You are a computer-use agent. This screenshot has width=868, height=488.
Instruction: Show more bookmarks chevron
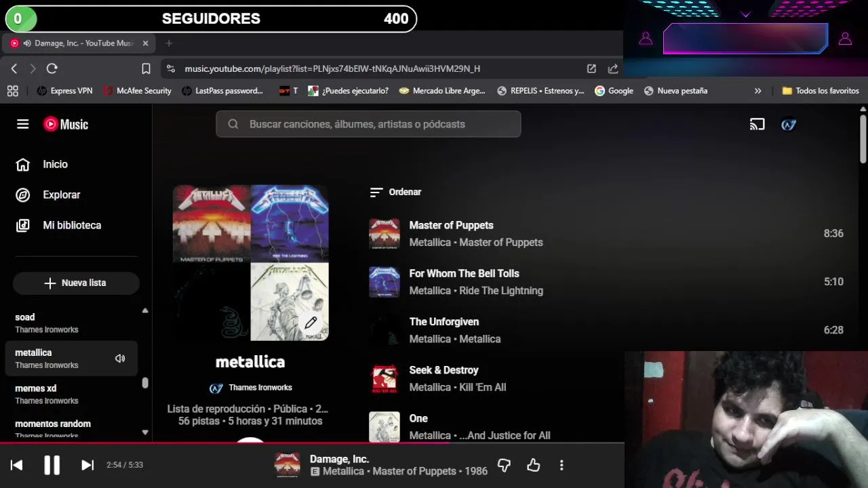pos(757,91)
